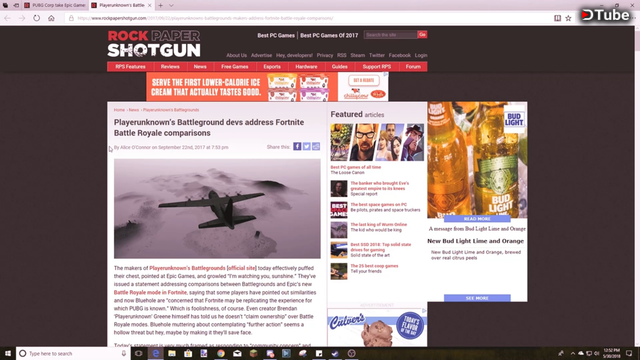This screenshot has height=360, width=640.
Task: Launch Microsoft Store from taskbar
Action: 188,353
